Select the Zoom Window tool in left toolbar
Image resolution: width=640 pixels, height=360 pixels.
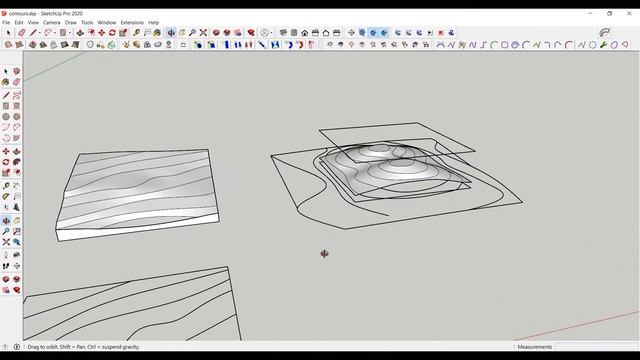pos(16,231)
